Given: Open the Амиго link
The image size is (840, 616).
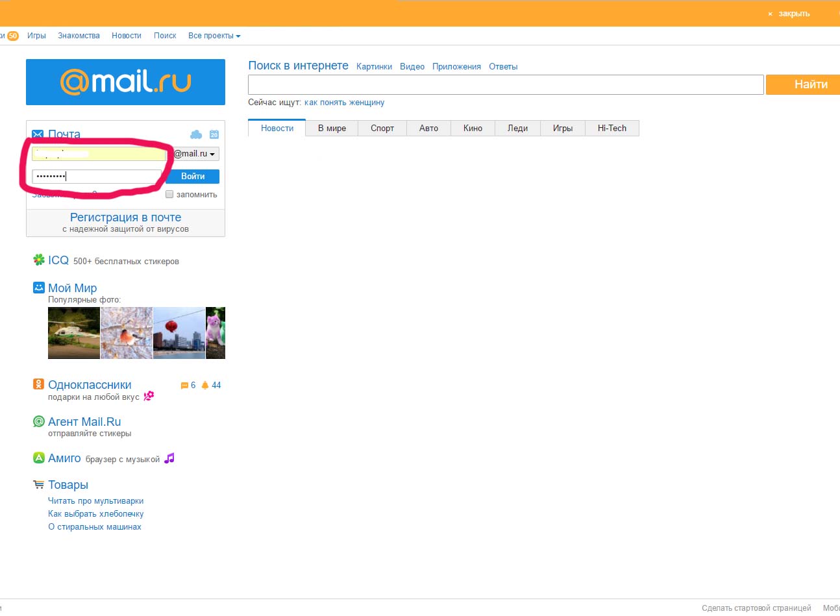Looking at the screenshot, I should pyautogui.click(x=64, y=458).
